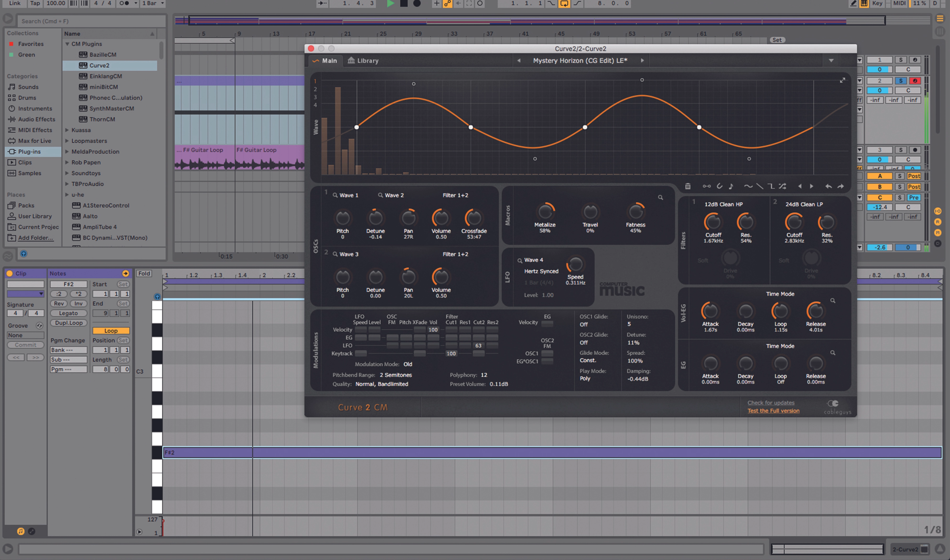
Task: Click the hook-shaped curve icon in the wave toolbar
Action: 719,186
